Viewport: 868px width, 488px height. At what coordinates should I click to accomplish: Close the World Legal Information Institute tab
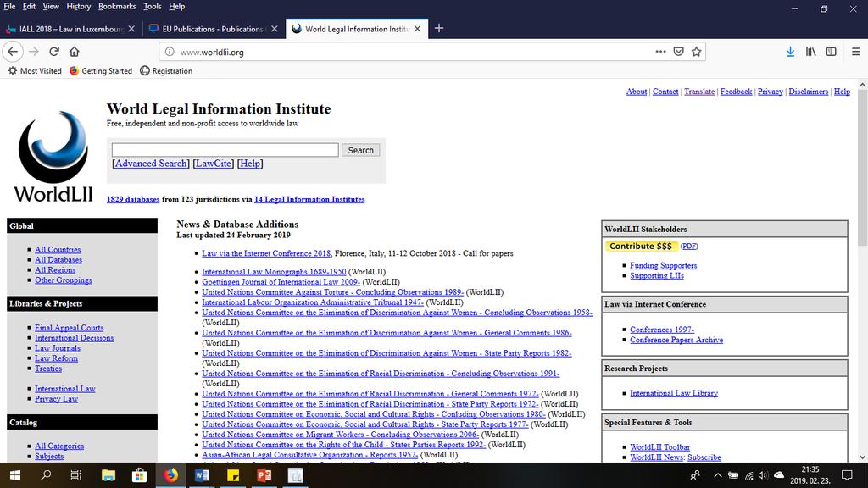pos(417,29)
